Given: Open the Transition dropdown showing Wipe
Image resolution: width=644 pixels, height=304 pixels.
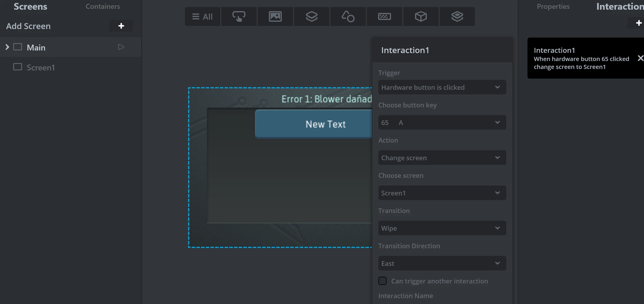Looking at the screenshot, I should [x=442, y=228].
